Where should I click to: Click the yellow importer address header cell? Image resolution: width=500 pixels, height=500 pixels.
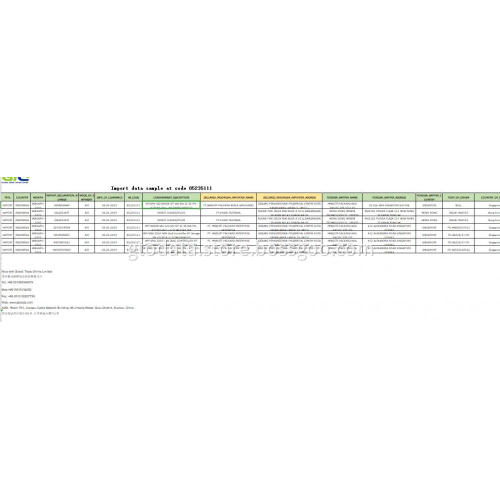[x=290, y=197]
